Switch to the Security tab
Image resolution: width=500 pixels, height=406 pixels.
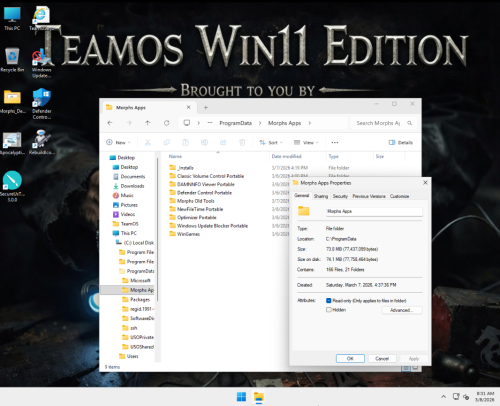pyautogui.click(x=340, y=196)
